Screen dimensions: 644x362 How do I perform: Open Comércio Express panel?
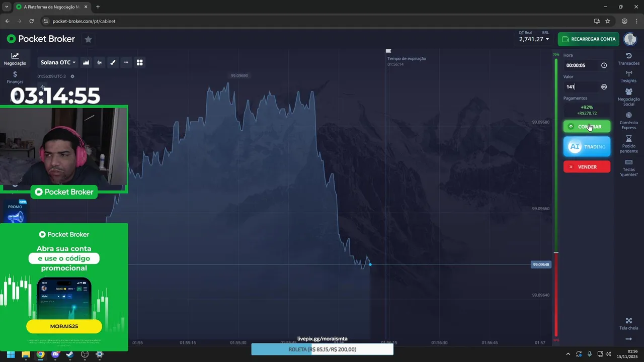click(x=628, y=121)
